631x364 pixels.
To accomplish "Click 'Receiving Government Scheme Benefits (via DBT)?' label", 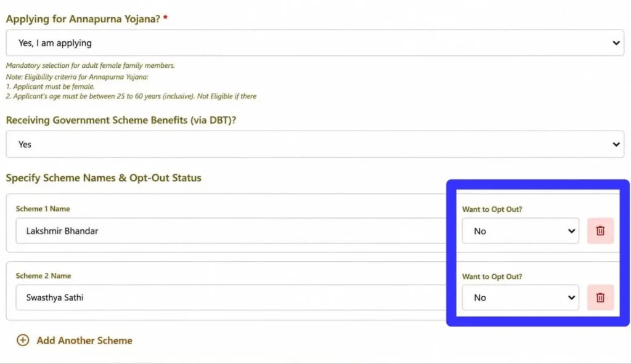I will [121, 120].
